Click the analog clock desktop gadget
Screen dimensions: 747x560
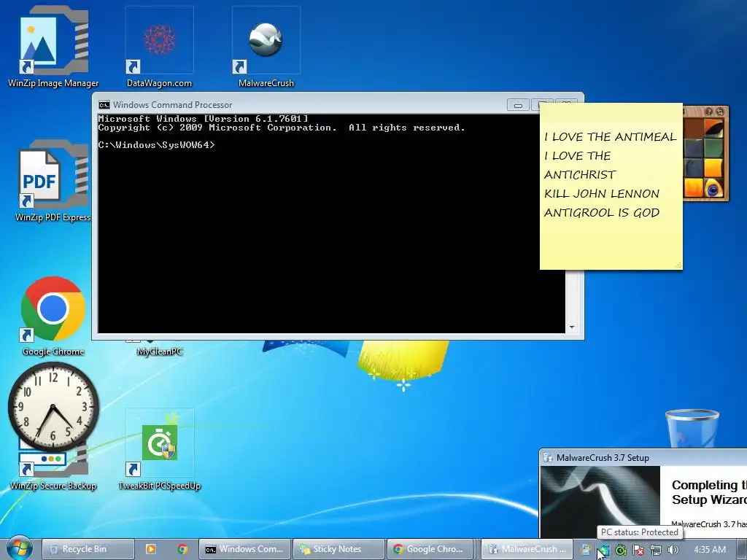click(53, 407)
